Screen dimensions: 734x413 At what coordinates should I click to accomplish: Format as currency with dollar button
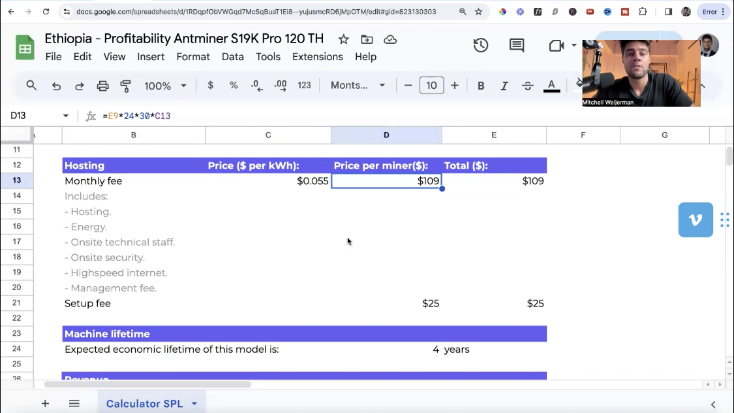click(210, 86)
